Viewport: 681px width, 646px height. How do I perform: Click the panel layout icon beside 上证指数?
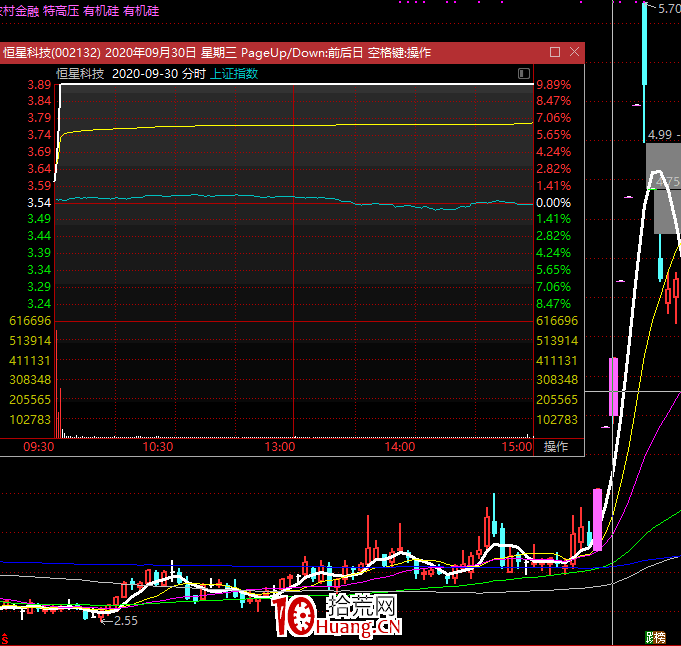pos(524,73)
